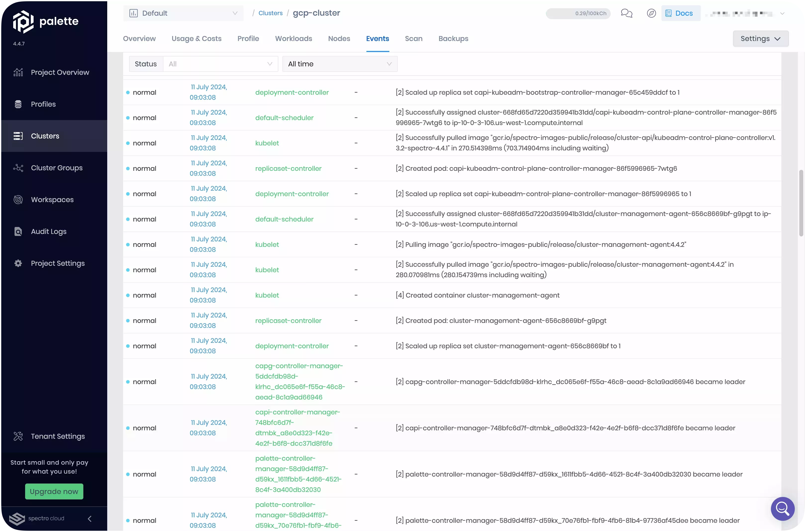The width and height of the screenshot is (806, 532).
Task: Open the All time range dropdown
Action: point(340,64)
